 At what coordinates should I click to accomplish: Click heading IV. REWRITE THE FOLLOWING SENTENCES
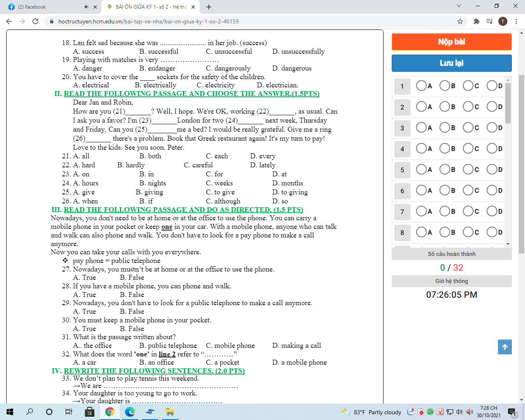pos(148,371)
